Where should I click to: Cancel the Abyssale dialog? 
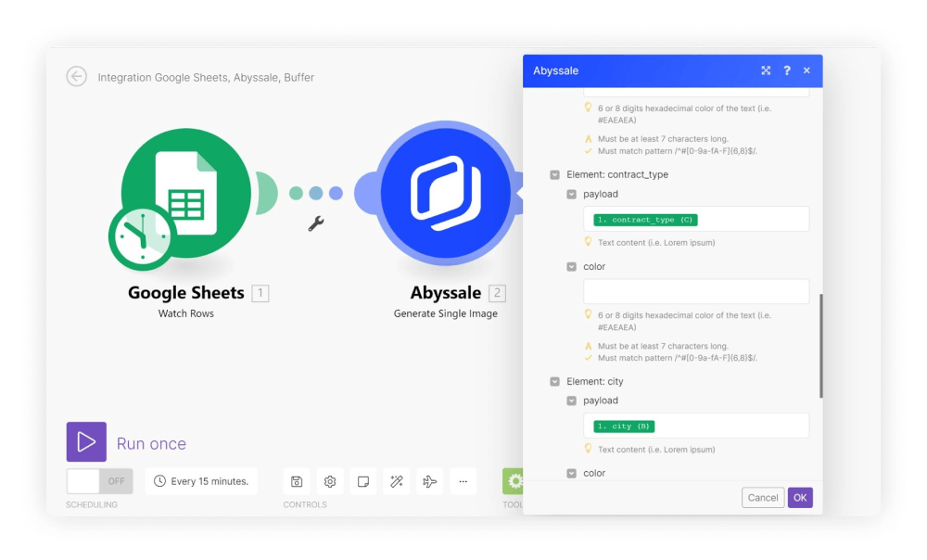pos(763,497)
